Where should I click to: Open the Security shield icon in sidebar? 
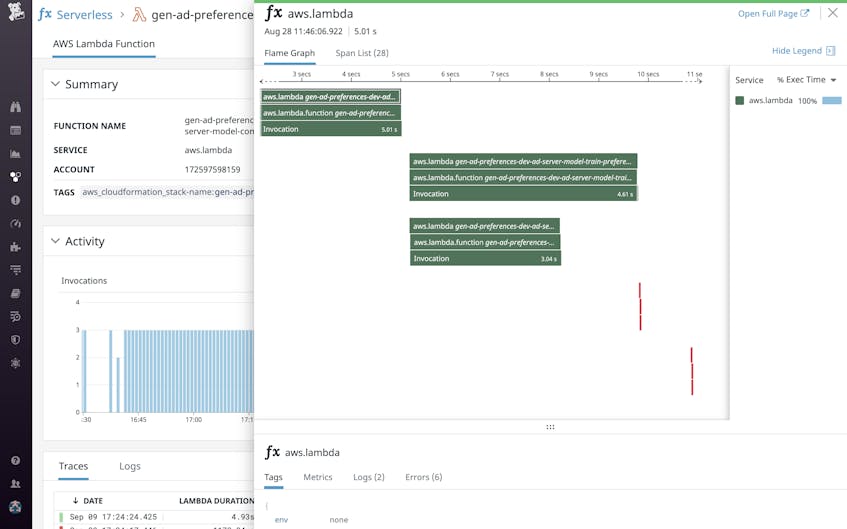pos(15,340)
